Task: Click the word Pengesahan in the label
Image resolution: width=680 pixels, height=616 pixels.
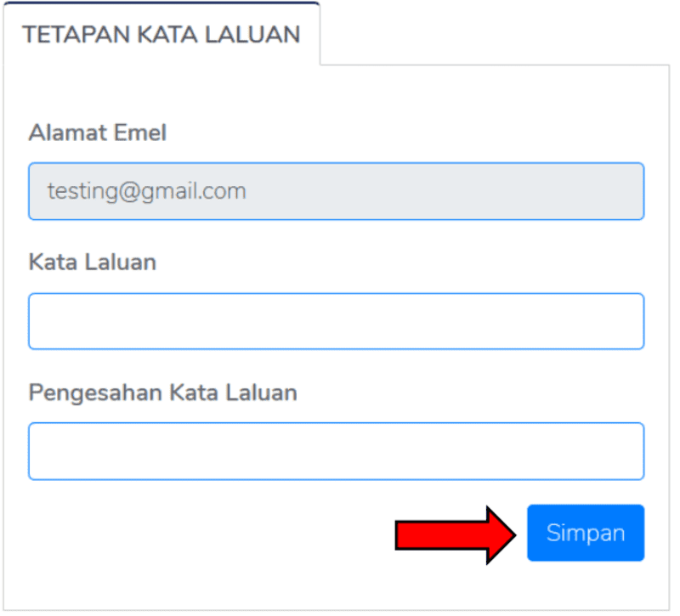Action: coord(95,393)
